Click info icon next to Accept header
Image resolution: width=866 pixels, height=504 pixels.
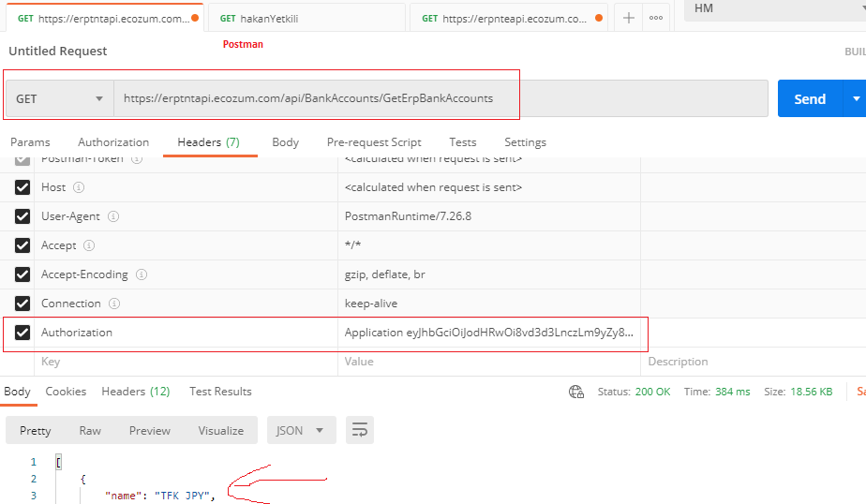pos(89,245)
